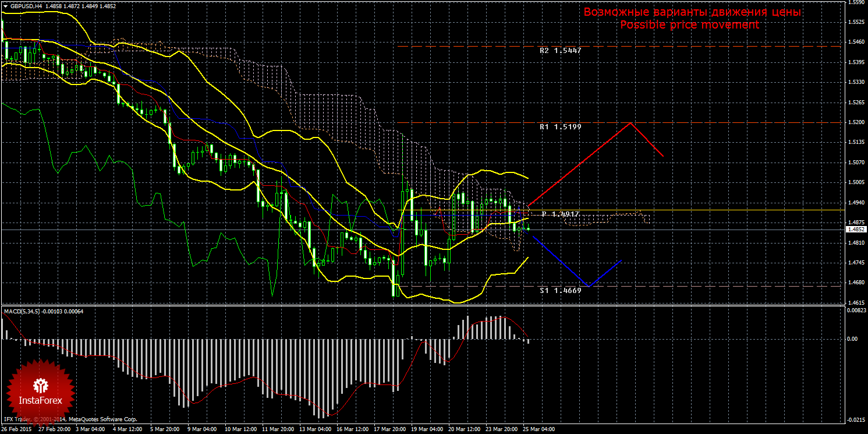This screenshot has width=868, height=434.
Task: Click the 1.5135 price scale value
Action: point(856,143)
